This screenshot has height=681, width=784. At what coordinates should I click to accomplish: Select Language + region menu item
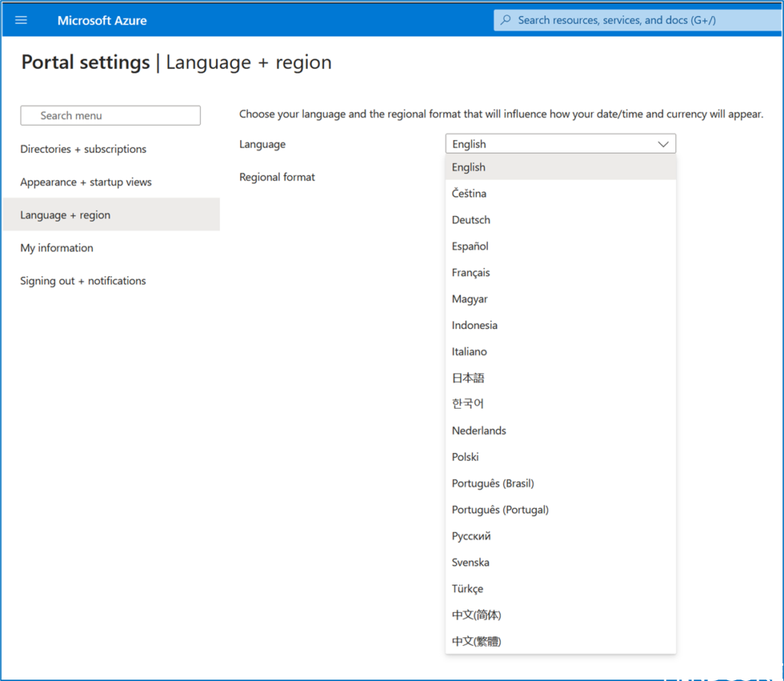point(65,215)
